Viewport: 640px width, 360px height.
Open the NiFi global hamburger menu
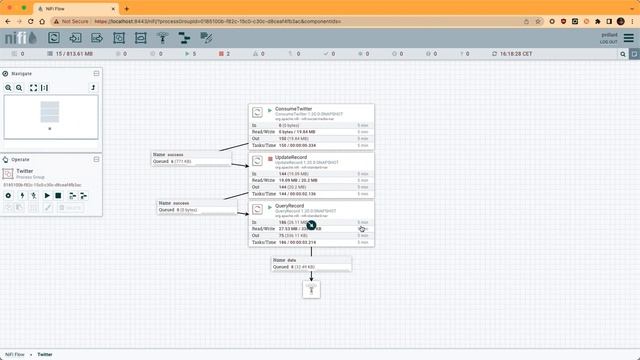click(x=629, y=38)
